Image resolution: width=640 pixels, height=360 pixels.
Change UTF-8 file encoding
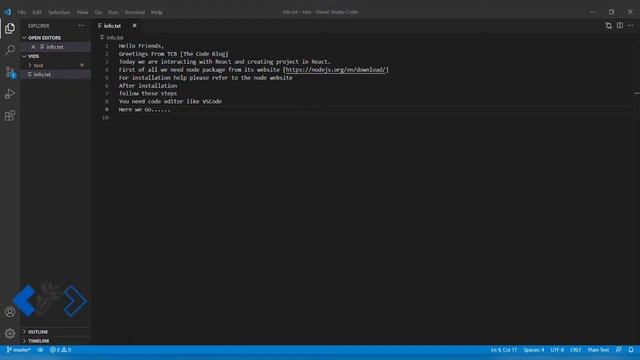(557, 350)
